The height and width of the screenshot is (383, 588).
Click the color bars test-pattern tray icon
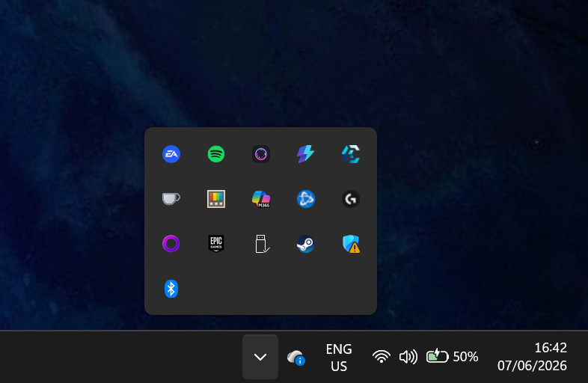click(216, 199)
